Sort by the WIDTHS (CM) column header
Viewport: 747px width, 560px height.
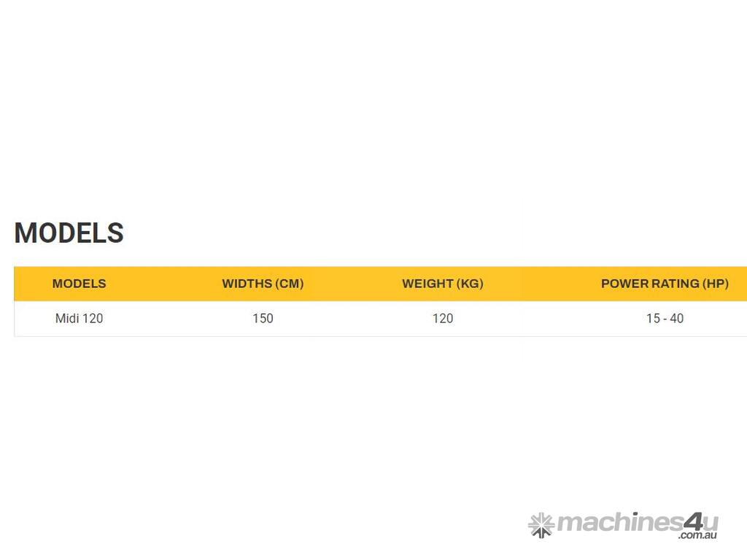(263, 284)
